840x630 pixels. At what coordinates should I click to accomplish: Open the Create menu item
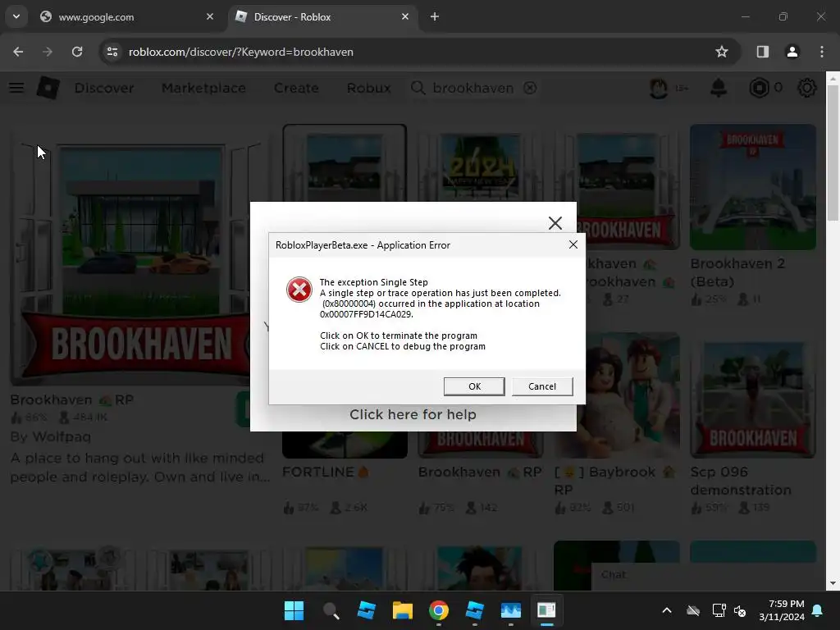[296, 88]
